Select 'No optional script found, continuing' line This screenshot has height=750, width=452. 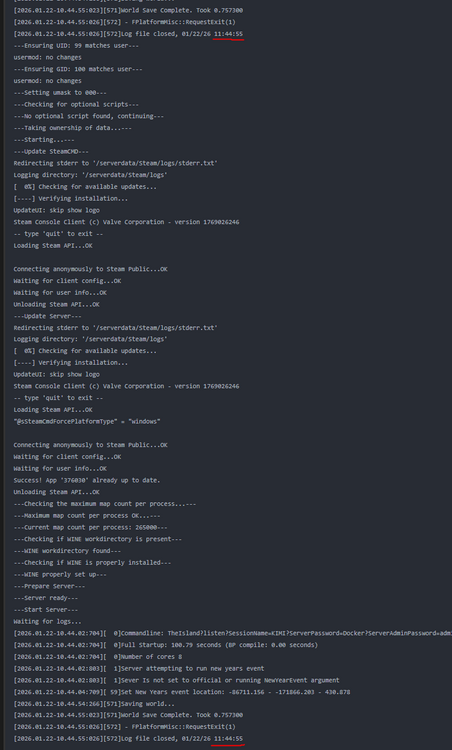[88, 116]
